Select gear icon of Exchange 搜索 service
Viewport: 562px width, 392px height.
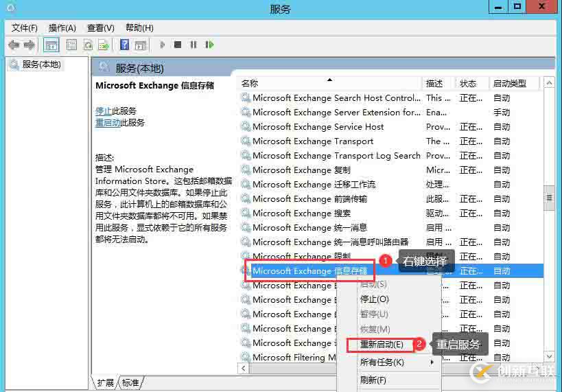[x=246, y=213]
